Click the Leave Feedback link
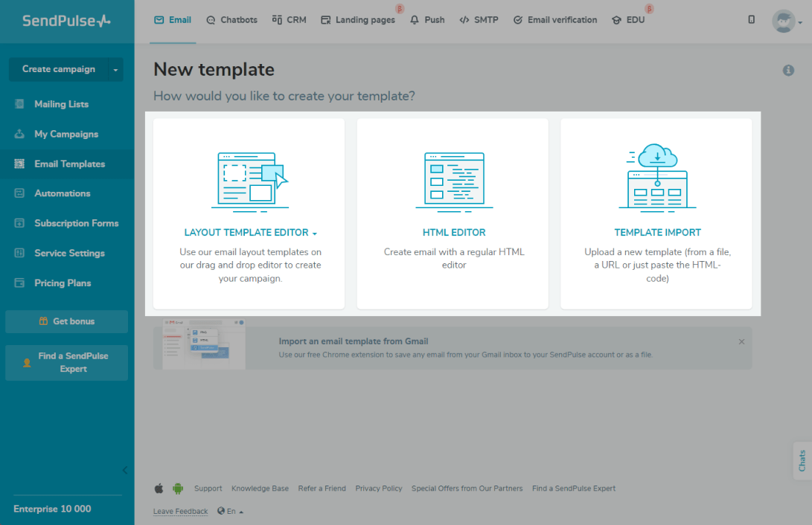Image resolution: width=812 pixels, height=525 pixels. click(180, 512)
